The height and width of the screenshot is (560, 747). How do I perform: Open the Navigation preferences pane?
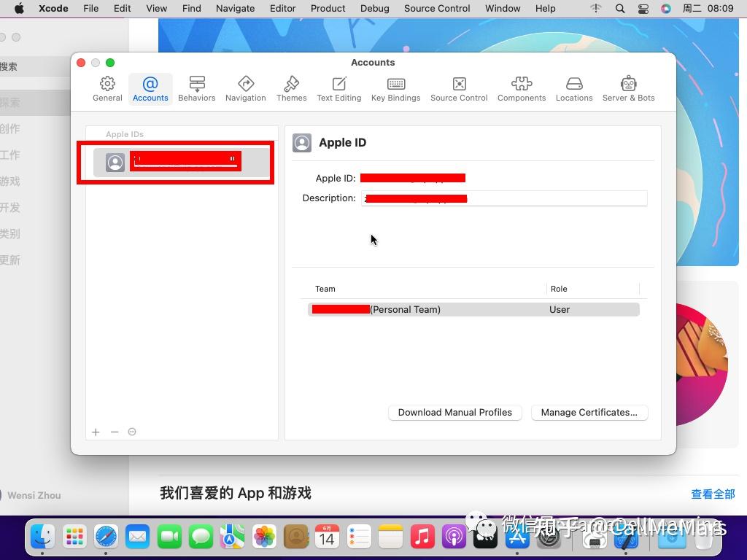(x=245, y=89)
